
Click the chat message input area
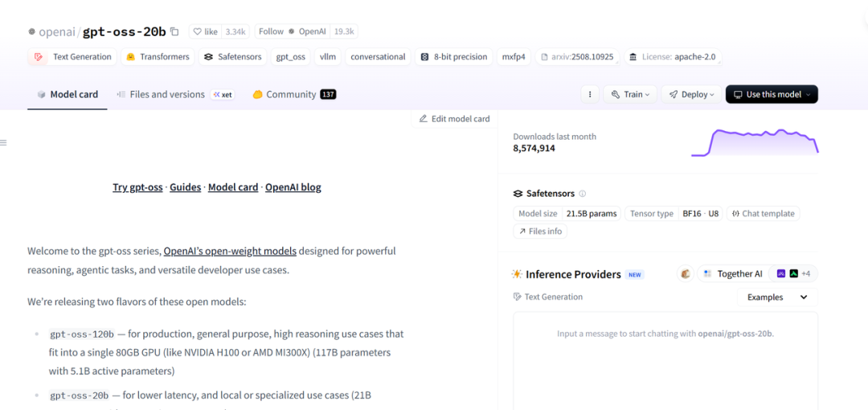[665, 360]
